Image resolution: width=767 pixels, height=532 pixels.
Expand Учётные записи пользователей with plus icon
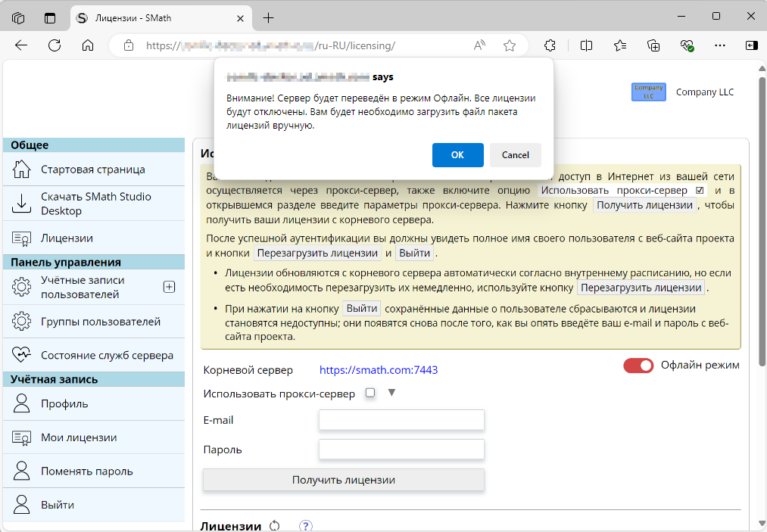(170, 287)
